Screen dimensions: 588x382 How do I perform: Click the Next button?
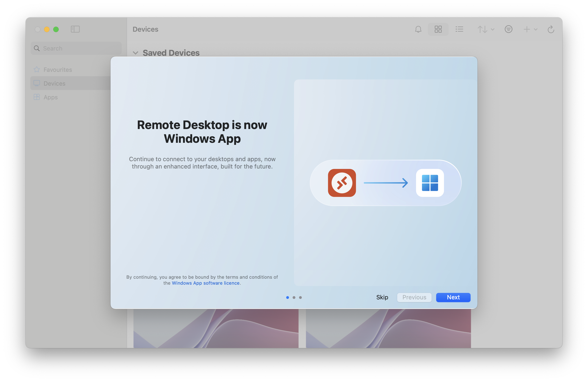coord(453,298)
